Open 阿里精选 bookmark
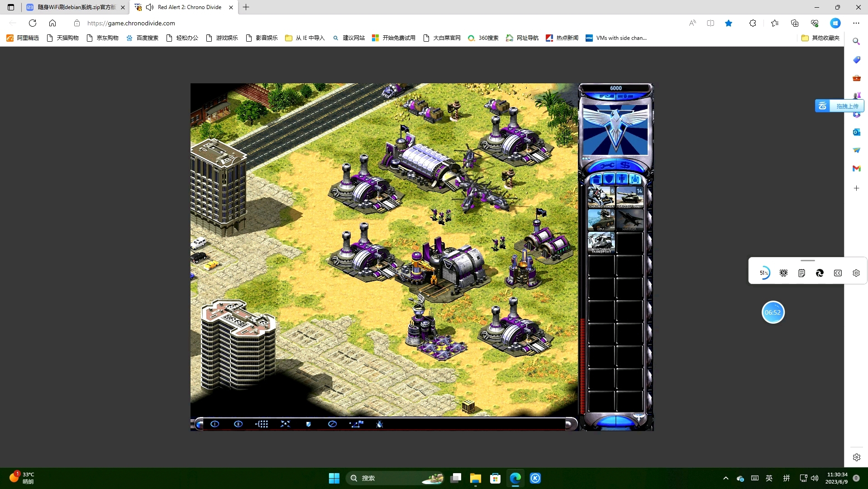The image size is (868, 489). [23, 38]
